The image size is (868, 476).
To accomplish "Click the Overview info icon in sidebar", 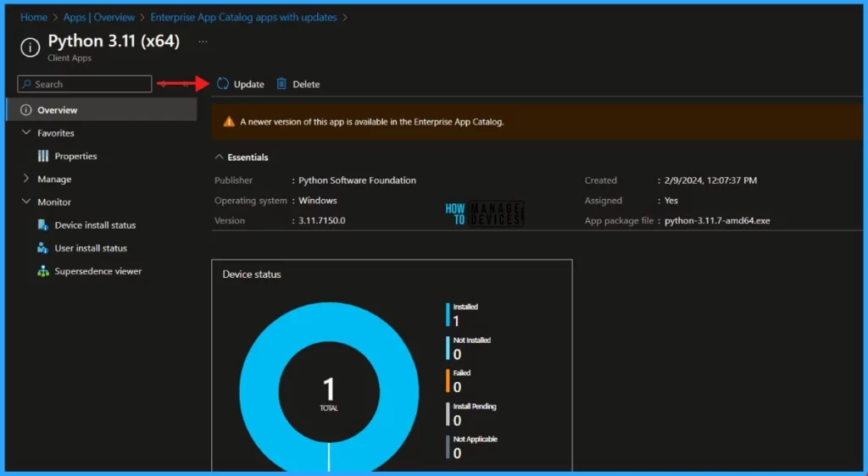I will pyautogui.click(x=26, y=110).
